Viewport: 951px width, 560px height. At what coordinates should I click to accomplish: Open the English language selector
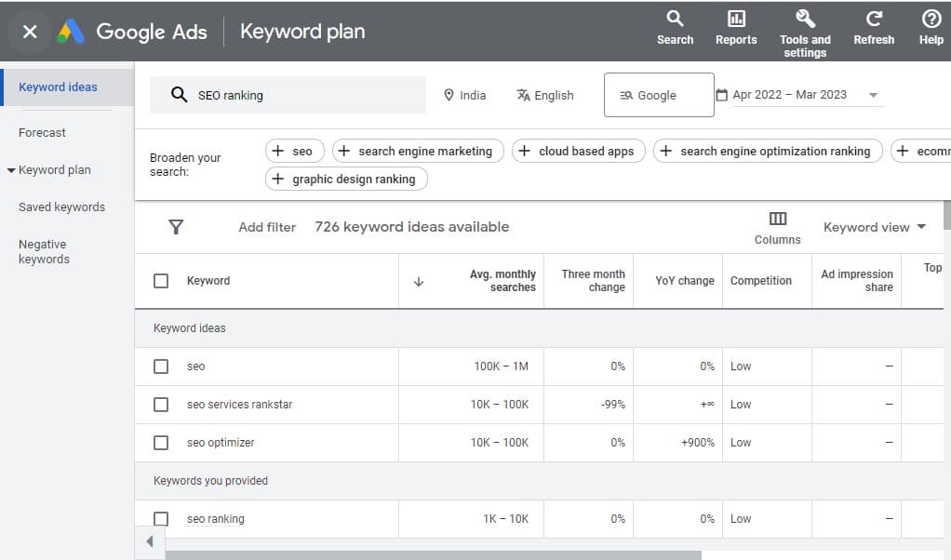(545, 95)
